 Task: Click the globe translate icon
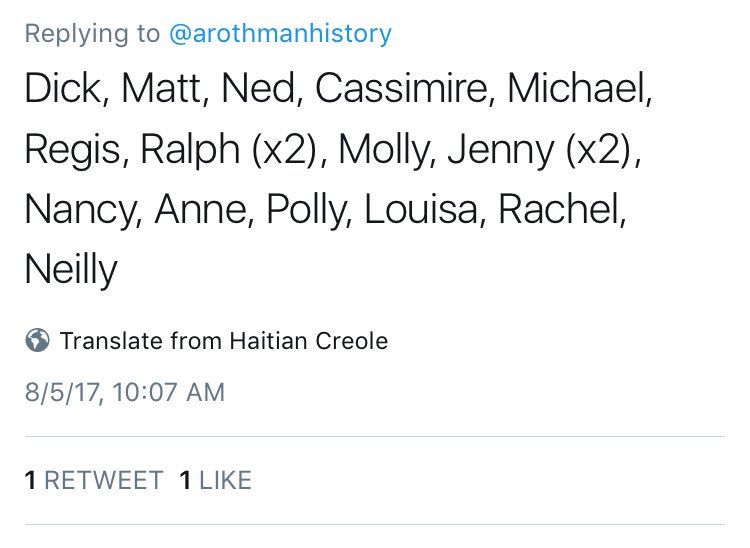[x=37, y=340]
